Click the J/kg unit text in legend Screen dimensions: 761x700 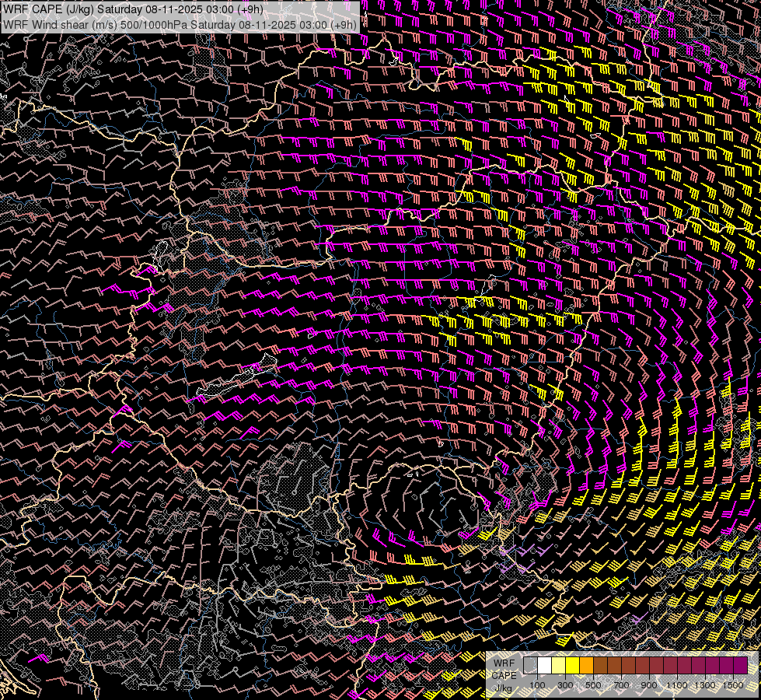tap(503, 688)
